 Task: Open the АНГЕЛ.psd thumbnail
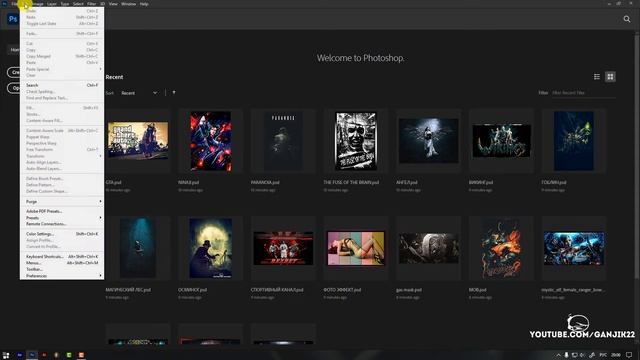tap(429, 141)
